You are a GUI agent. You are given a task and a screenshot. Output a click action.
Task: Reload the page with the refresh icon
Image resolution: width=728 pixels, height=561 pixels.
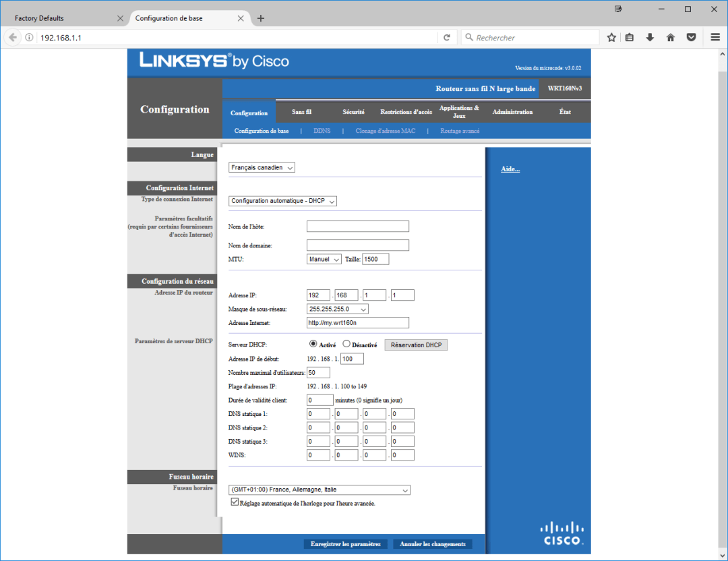tap(446, 38)
